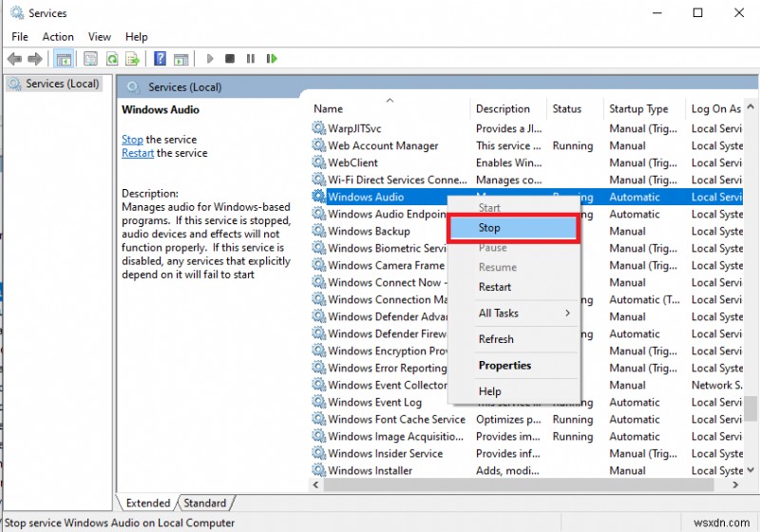This screenshot has height=532, width=760.
Task: Select the Windows Audio service row
Action: point(526,197)
